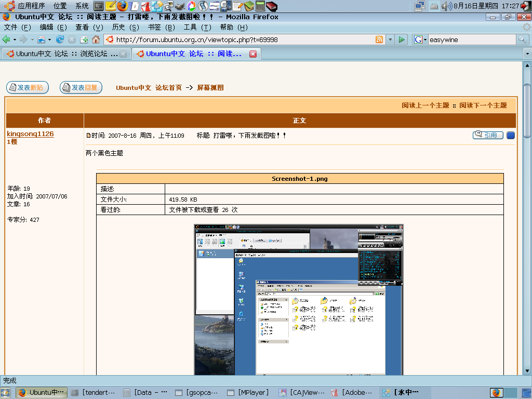This screenshot has height=399, width=532.
Task: Click the 发表回复 button
Action: 81,87
